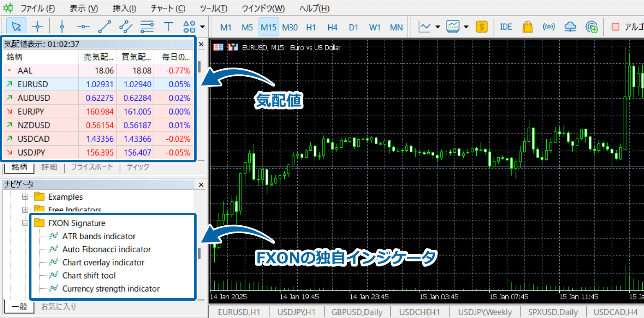Viewport: 644px width, 318px height.
Task: Switch to the お気に入り navigator tab
Action: pyautogui.click(x=59, y=307)
